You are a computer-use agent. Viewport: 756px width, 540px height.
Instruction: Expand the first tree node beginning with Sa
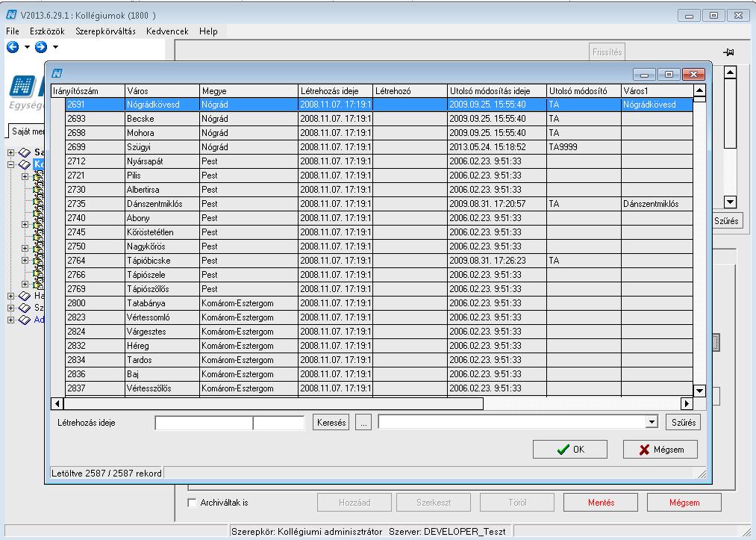point(10,152)
